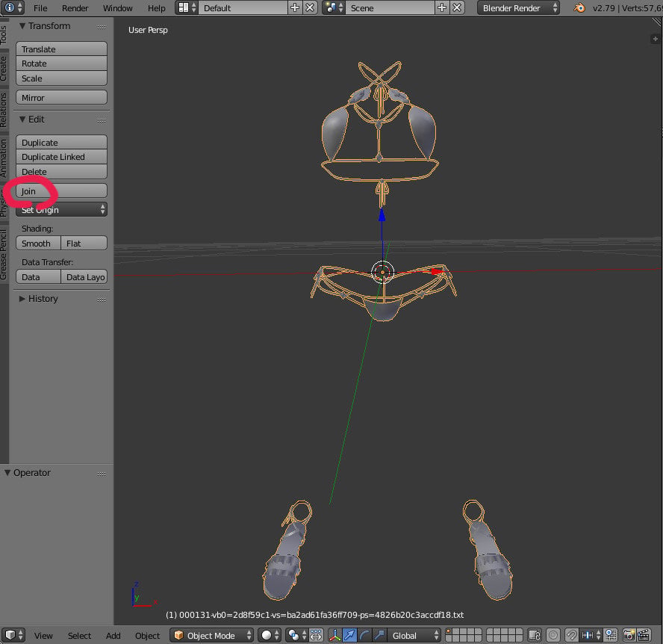Toggle lock camera and layers to scene
Image resolution: width=663 pixels, height=644 pixels.
535,635
